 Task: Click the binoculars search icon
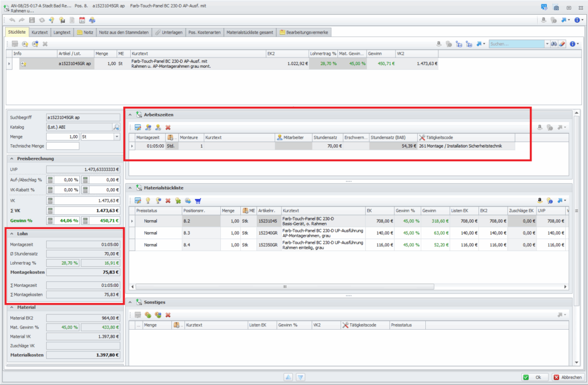coord(553,44)
